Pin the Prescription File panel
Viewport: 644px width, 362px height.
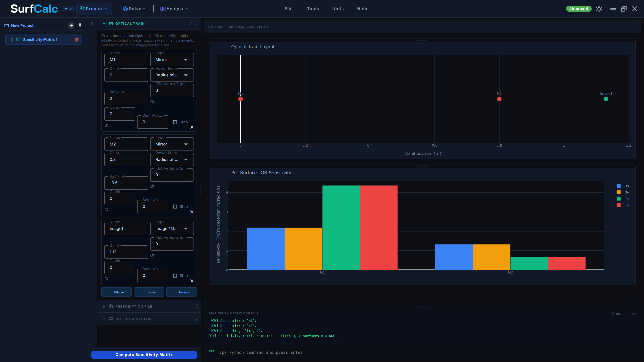pos(197,306)
